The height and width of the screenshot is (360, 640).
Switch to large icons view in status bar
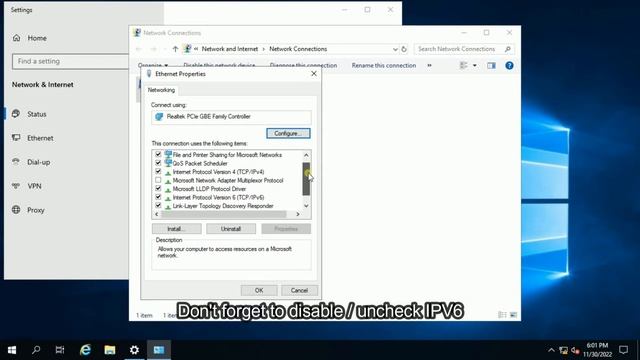[513, 315]
